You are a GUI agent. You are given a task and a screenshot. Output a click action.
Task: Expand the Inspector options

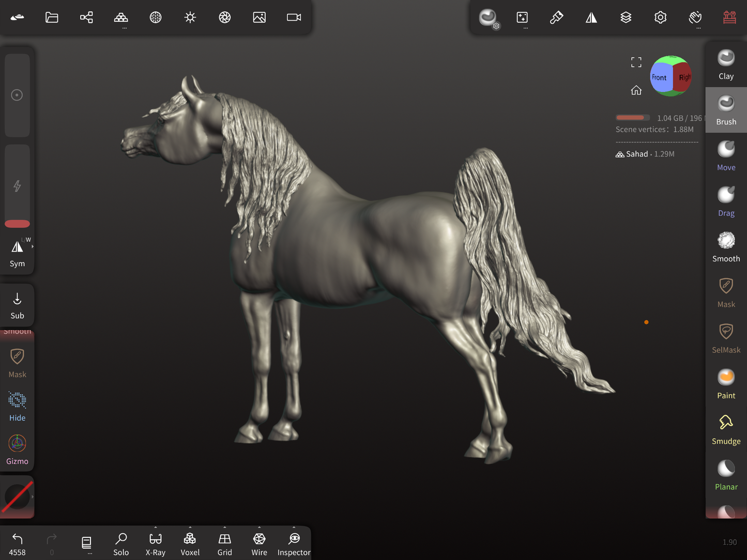tap(294, 528)
